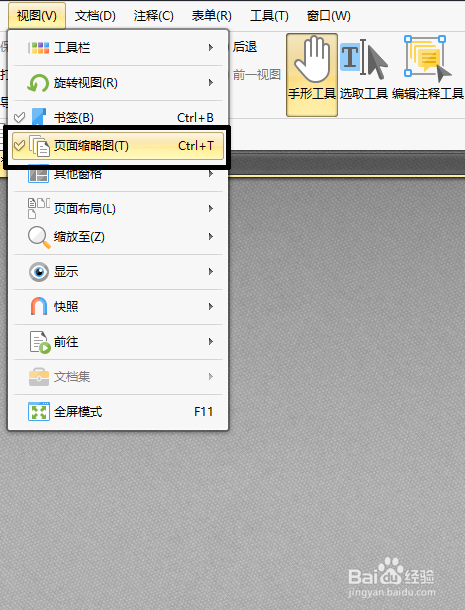Click the Ctrl+B shortcut label
The height and width of the screenshot is (610, 465).
point(195,117)
